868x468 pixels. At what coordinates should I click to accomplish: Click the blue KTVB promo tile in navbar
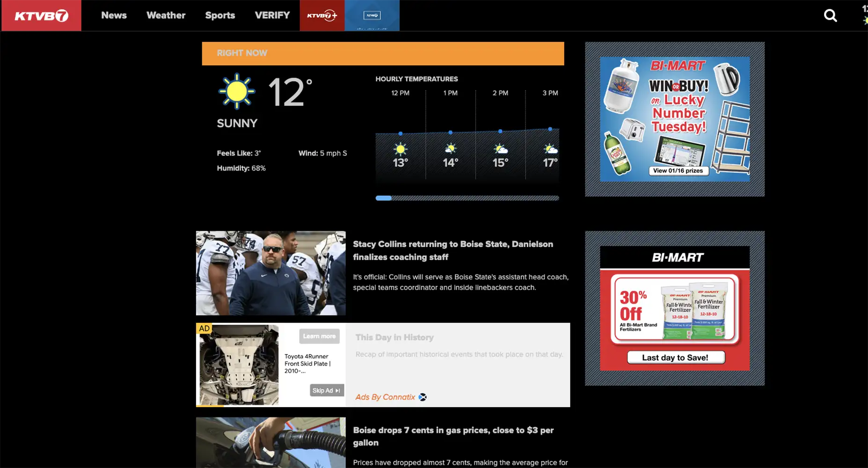372,15
